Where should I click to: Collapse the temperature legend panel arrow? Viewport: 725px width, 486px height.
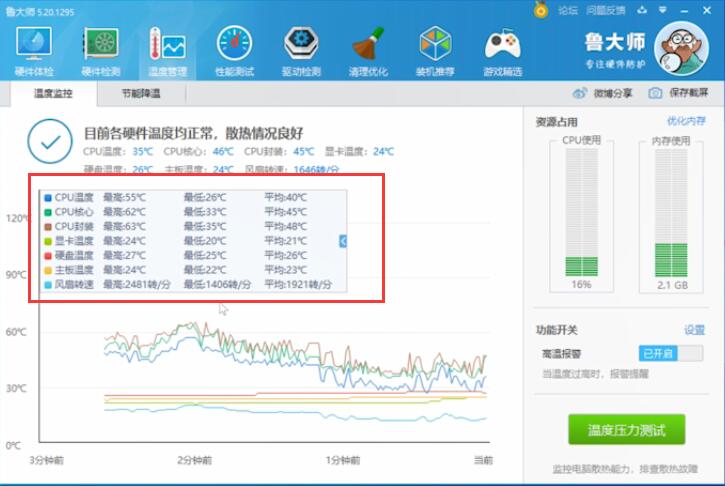click(343, 241)
